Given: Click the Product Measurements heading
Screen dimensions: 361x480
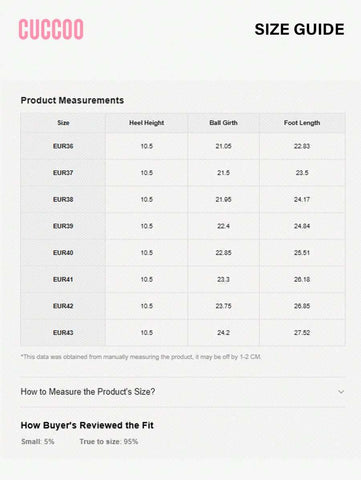Looking at the screenshot, I should point(72,100).
